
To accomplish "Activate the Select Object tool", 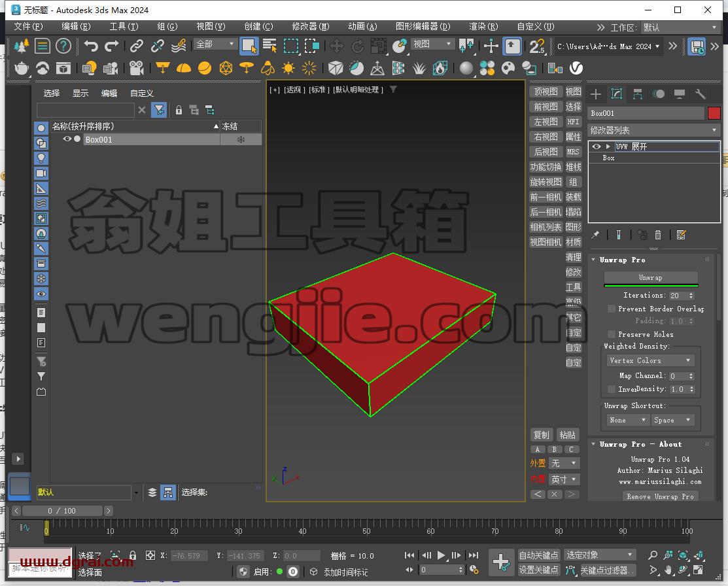I will 249,46.
